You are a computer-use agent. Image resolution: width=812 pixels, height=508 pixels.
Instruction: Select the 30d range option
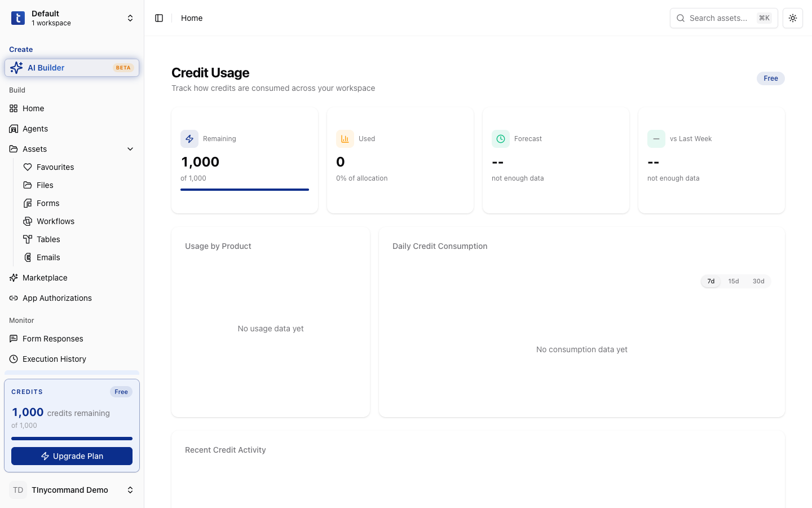[758, 281]
